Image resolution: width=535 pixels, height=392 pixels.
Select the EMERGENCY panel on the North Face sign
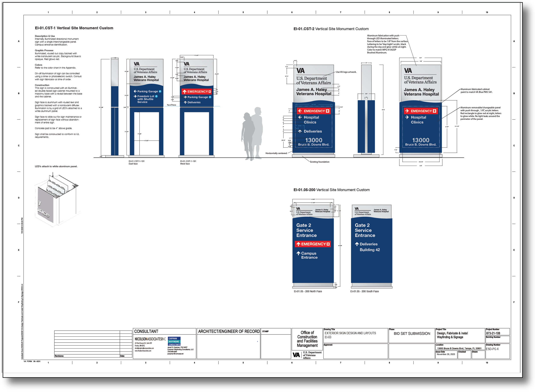(x=313, y=244)
